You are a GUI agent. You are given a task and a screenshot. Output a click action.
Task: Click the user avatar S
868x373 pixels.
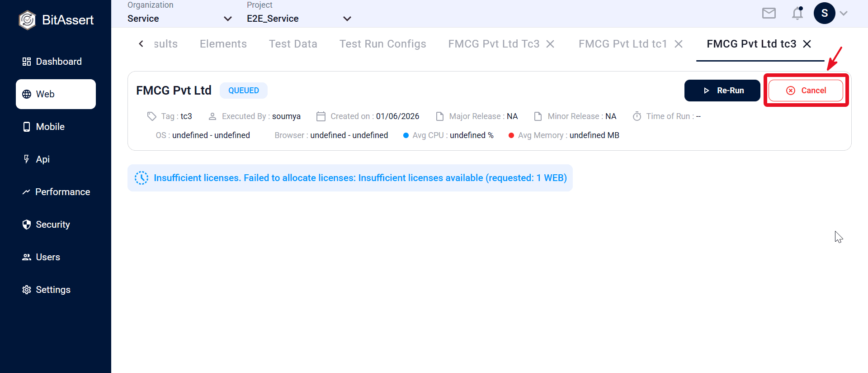pos(825,13)
